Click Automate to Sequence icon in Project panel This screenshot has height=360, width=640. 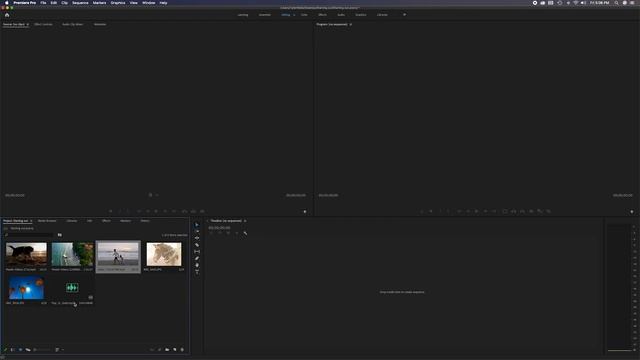point(152,349)
